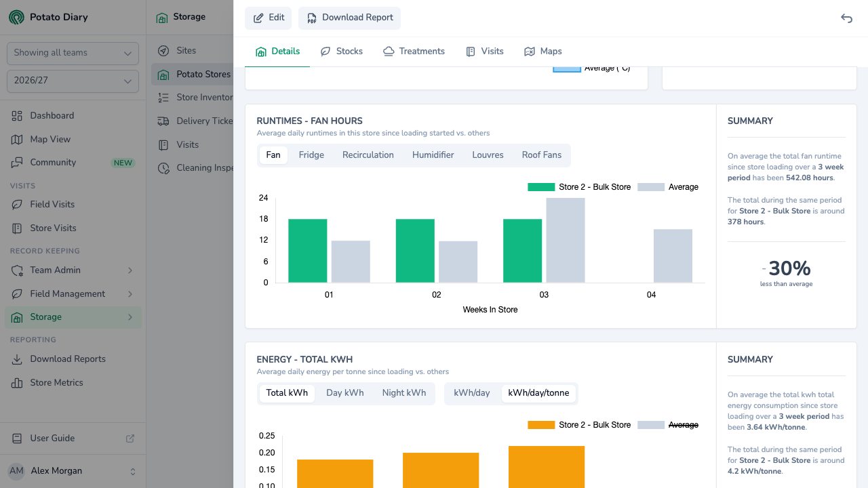Click the Delivery Tickets truck icon
The image size is (868, 488).
point(163,121)
